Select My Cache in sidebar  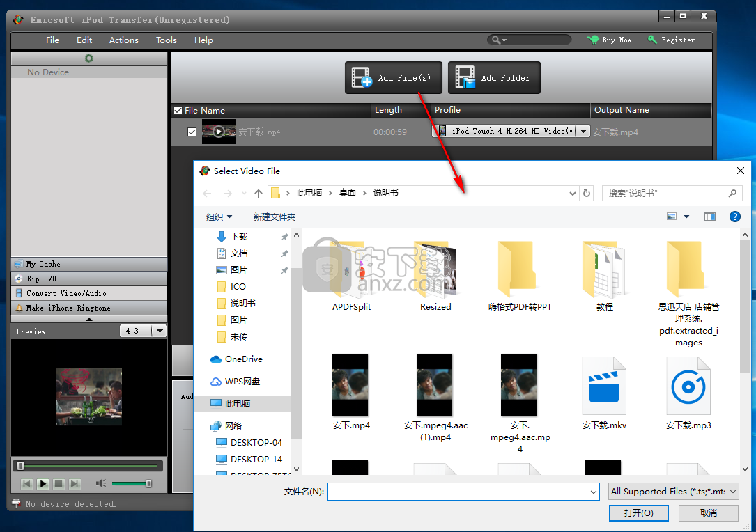[89, 264]
